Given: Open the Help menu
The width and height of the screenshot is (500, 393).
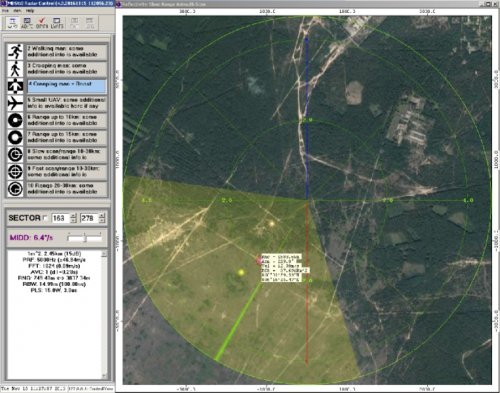Looking at the screenshot, I should [30, 11].
